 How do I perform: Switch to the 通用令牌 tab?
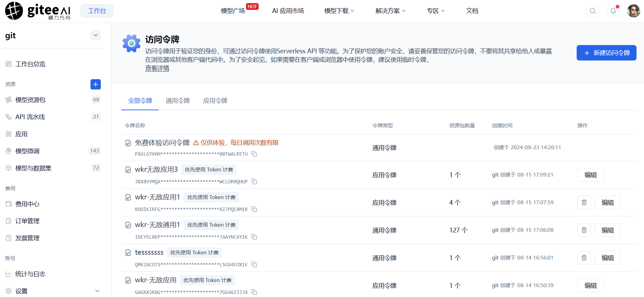[178, 101]
